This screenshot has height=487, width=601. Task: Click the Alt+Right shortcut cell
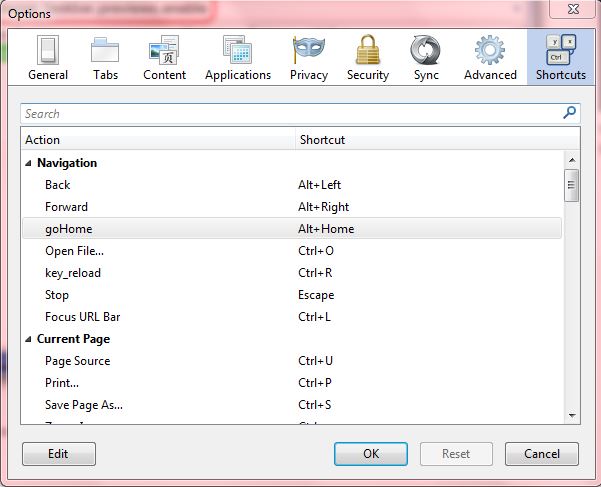pyautogui.click(x=323, y=207)
